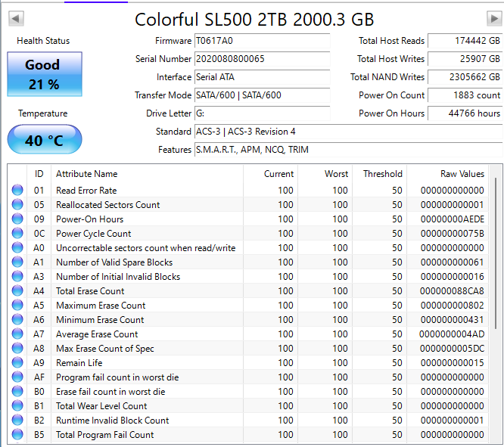Select the Number of Valid Spare Blocks text
This screenshot has height=447, width=504.
point(114,262)
